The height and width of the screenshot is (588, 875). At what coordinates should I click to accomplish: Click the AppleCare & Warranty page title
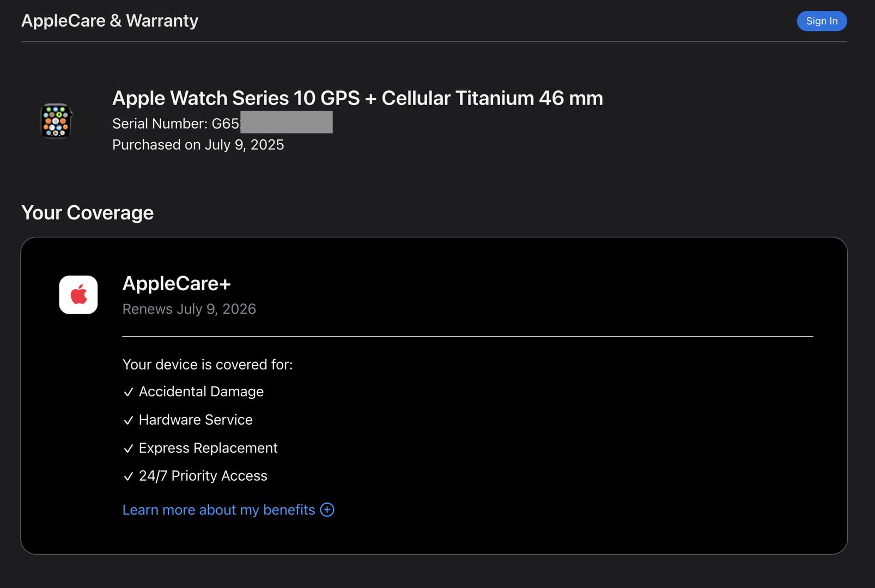pos(110,21)
